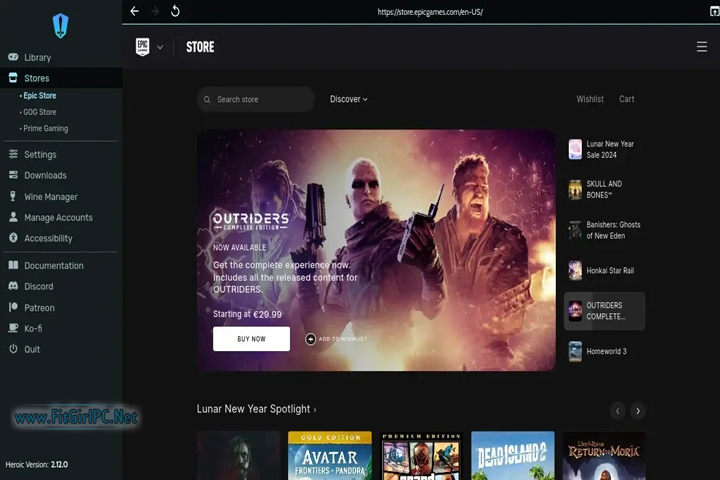This screenshot has height=480, width=720.
Task: Click the browser back arrow icon
Action: [135, 11]
